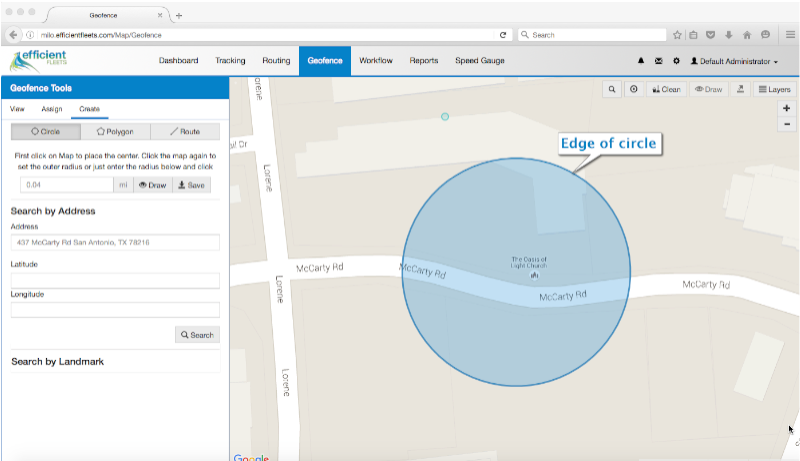Reload the page with refresh icon
Screen dimensions: 800x461
[x=503, y=35]
